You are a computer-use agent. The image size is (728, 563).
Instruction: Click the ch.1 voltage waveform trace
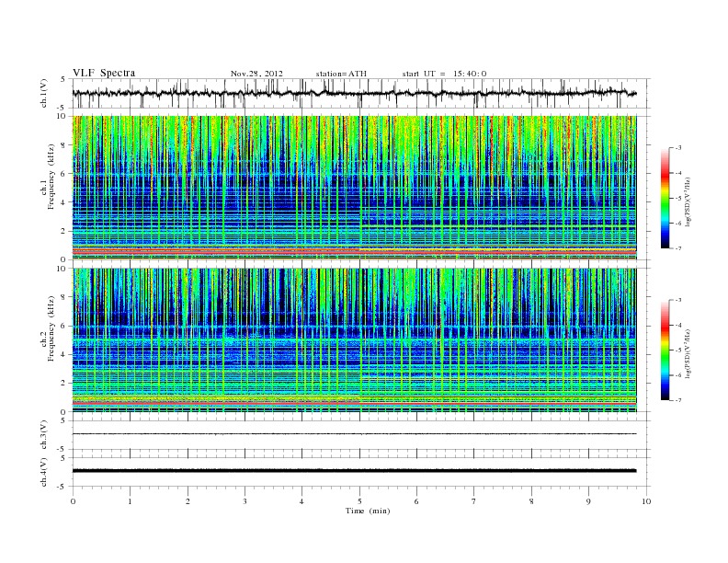[x=354, y=93]
